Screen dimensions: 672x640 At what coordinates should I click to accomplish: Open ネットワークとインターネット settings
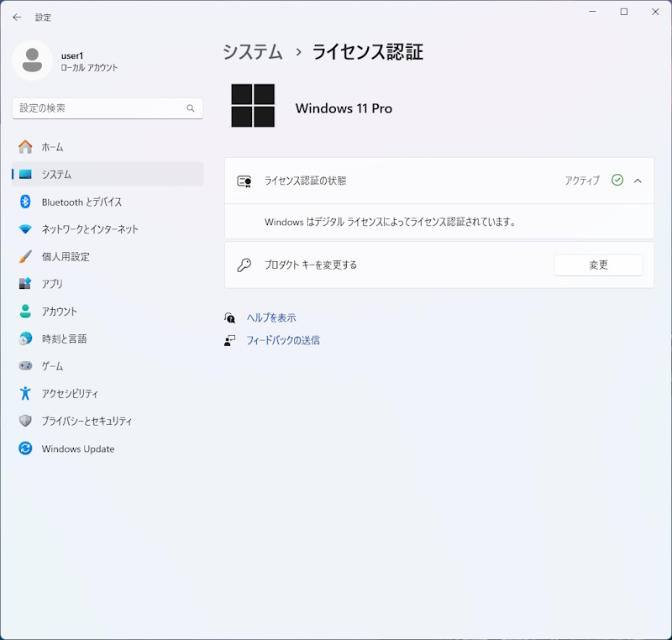(x=108, y=229)
